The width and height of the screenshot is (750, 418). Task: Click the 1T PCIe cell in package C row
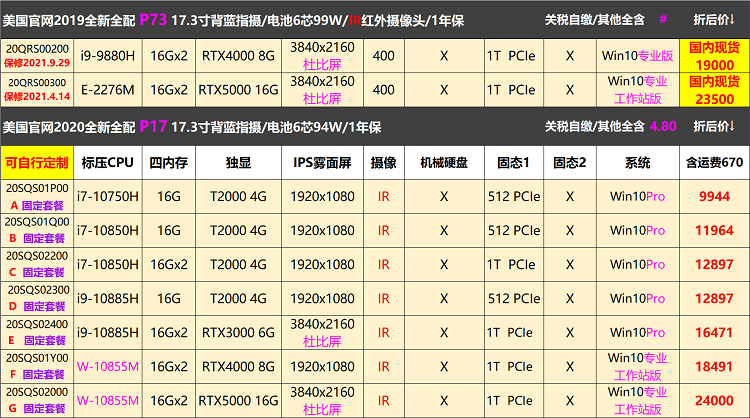[x=514, y=264]
